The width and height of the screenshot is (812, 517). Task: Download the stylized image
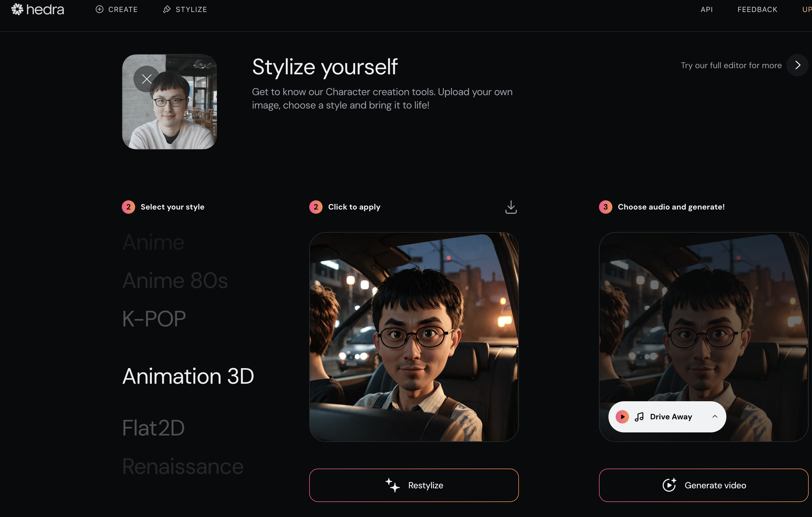511,207
